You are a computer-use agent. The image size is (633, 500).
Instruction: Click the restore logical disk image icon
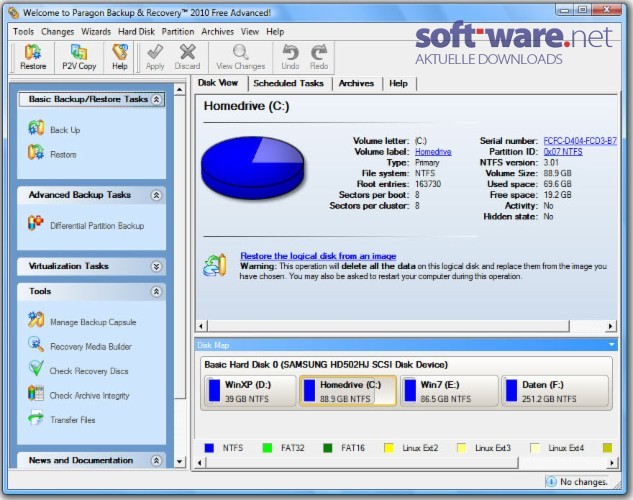[215, 266]
